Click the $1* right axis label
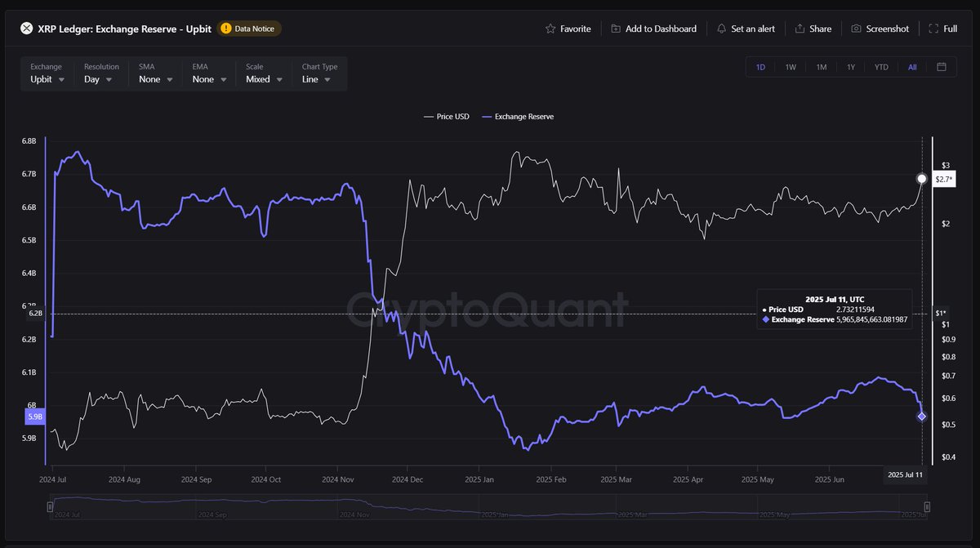The width and height of the screenshot is (980, 548). pyautogui.click(x=941, y=313)
